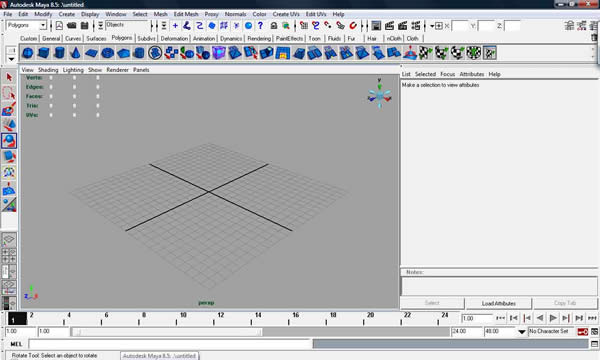This screenshot has height=360, width=600.
Task: Click the Select button in Attribute Editor
Action: [432, 303]
